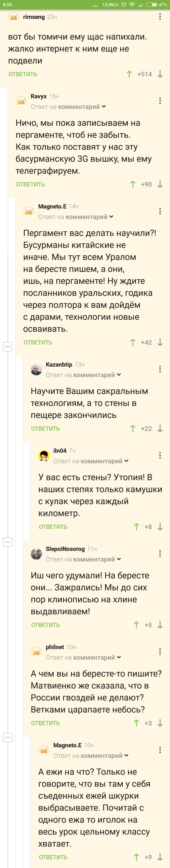The width and height of the screenshot is (170, 868).
Task: Upvote Kazanbtip's comment rated +22
Action: coord(133,429)
